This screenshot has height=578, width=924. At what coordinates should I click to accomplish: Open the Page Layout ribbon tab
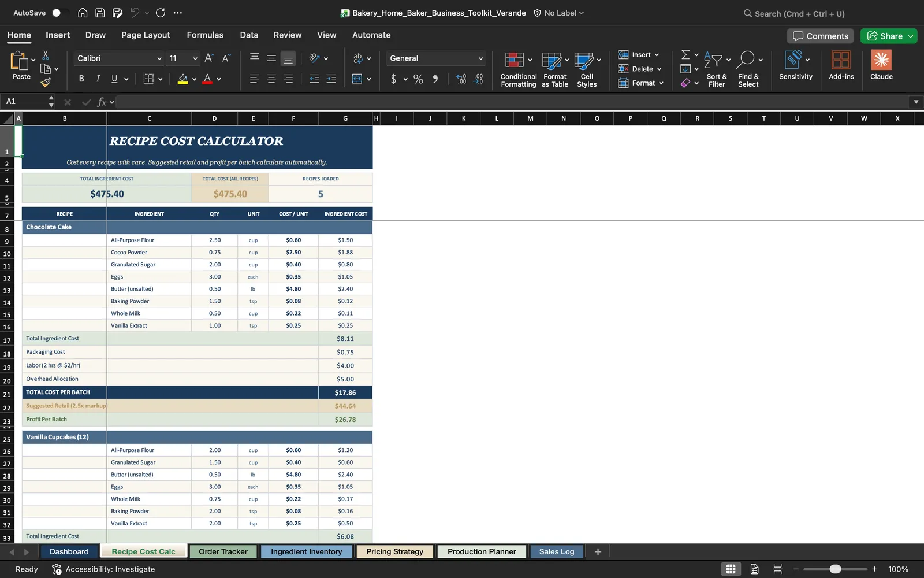(146, 35)
